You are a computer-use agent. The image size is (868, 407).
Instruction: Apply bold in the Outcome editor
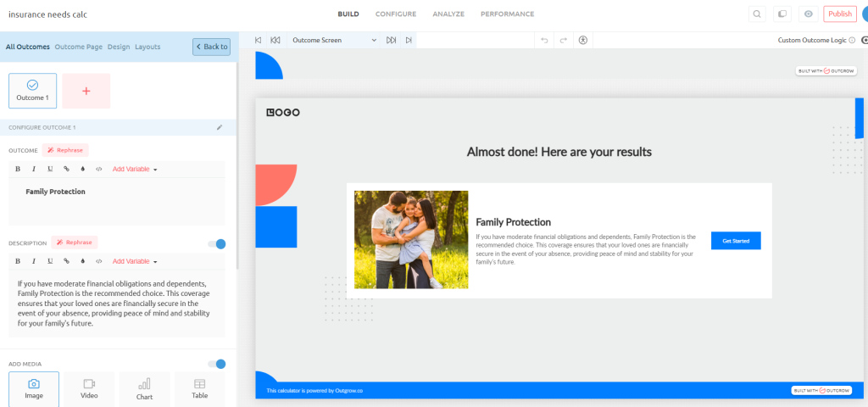coord(18,169)
